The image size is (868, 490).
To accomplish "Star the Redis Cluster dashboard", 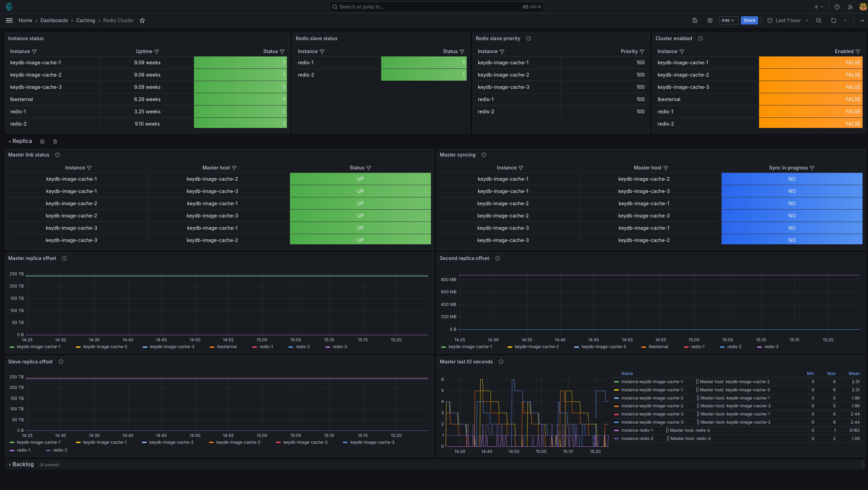I will click(142, 20).
